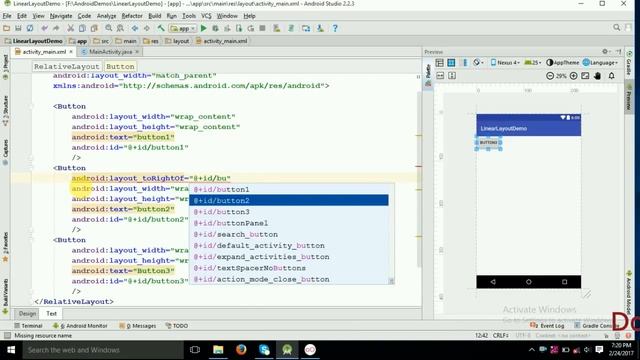Viewport: 640px width, 360px height.
Task: Open the screen orientation dropdown
Action: click(478, 62)
